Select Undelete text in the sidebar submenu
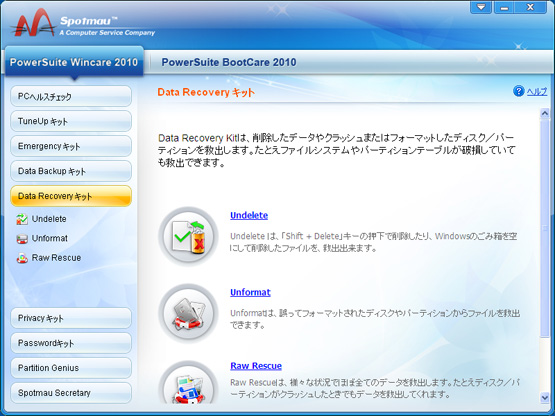The width and height of the screenshot is (555, 416). 49,219
